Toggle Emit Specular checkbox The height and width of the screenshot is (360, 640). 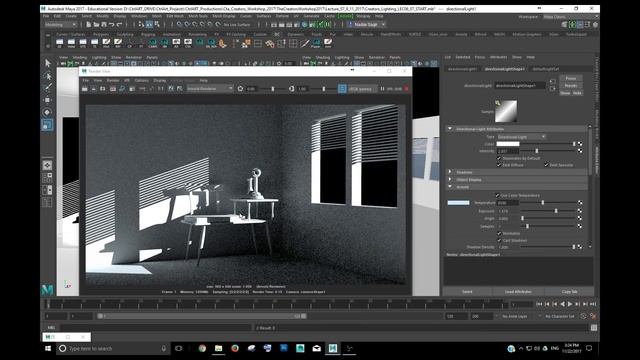[546, 165]
